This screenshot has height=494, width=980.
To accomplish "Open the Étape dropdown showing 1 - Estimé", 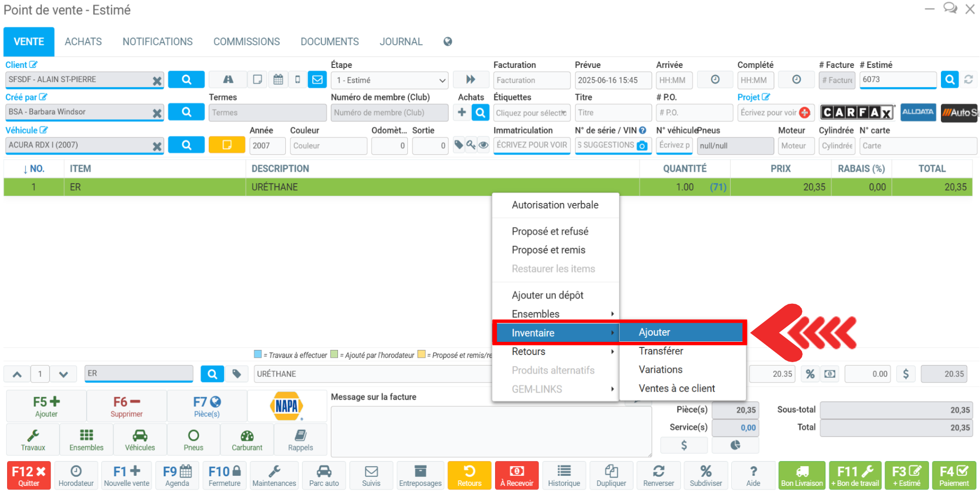I will [x=389, y=80].
